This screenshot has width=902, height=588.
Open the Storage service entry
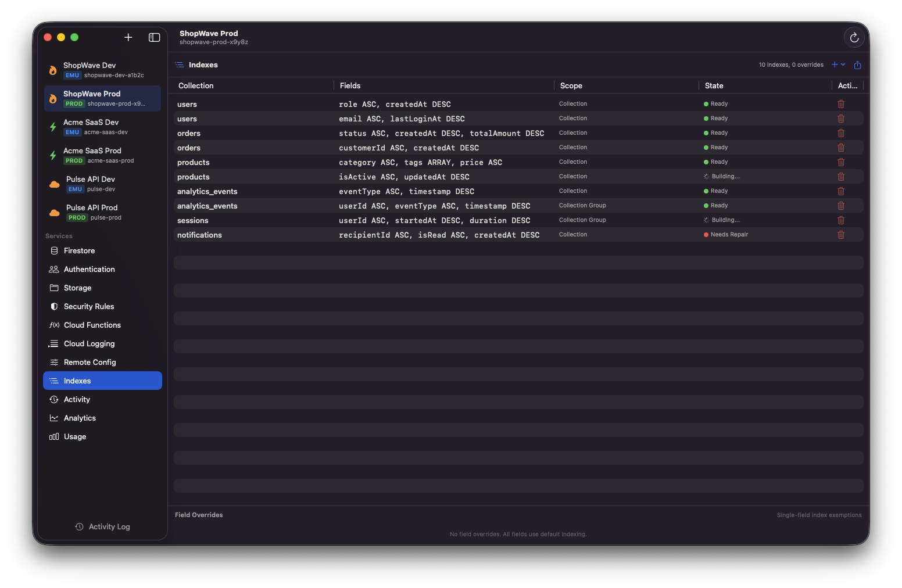tap(77, 288)
